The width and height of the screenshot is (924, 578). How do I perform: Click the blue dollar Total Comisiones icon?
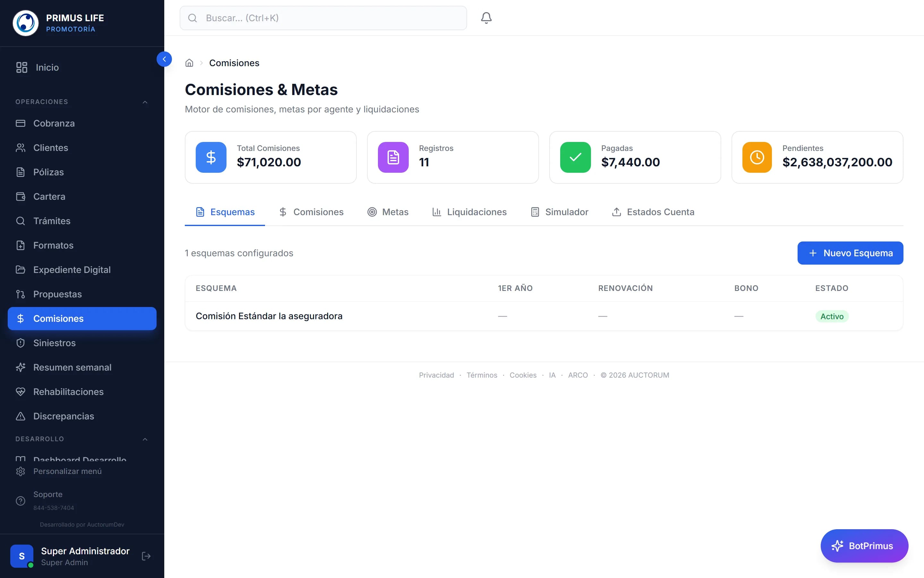211,157
